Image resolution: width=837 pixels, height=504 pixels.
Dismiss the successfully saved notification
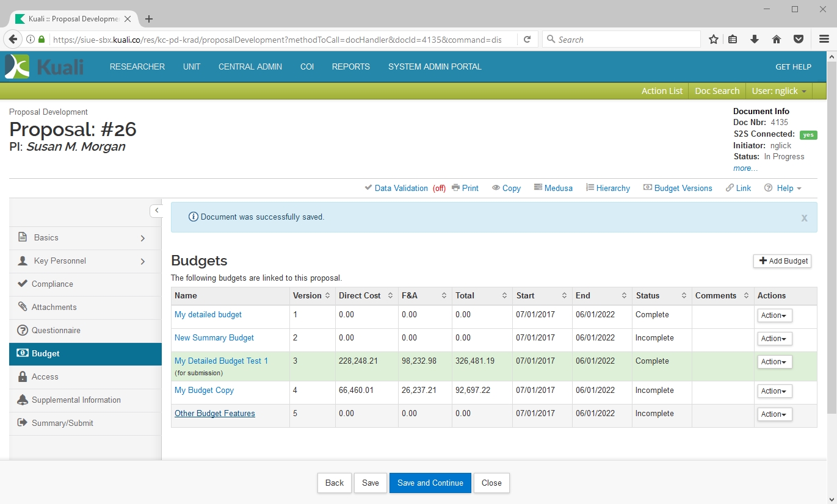804,218
